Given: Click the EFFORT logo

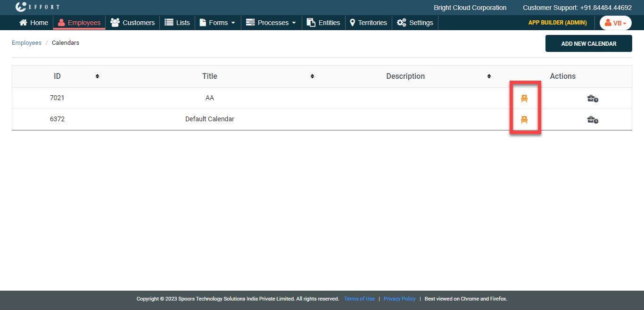Looking at the screenshot, I should [x=37, y=7].
